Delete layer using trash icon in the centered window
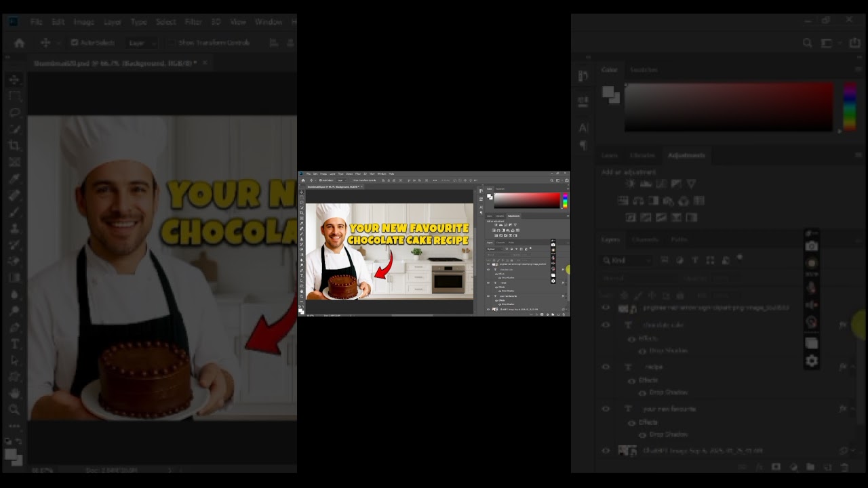The height and width of the screenshot is (488, 868). tap(563, 314)
